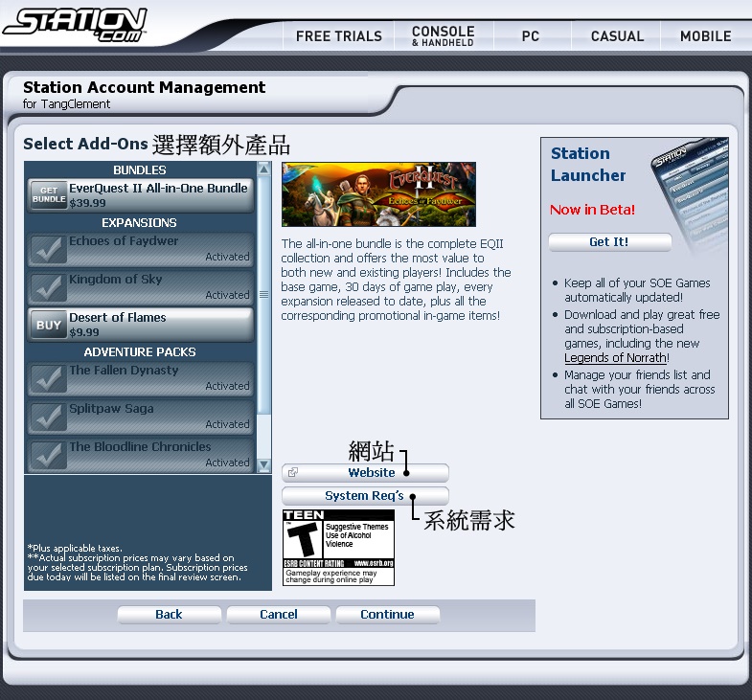Click the BUY icon for Desert of Flames

pyautogui.click(x=48, y=325)
